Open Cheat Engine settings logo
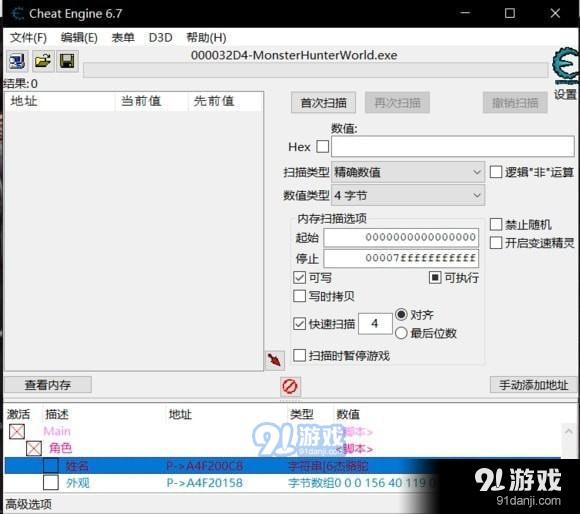 [x=565, y=66]
